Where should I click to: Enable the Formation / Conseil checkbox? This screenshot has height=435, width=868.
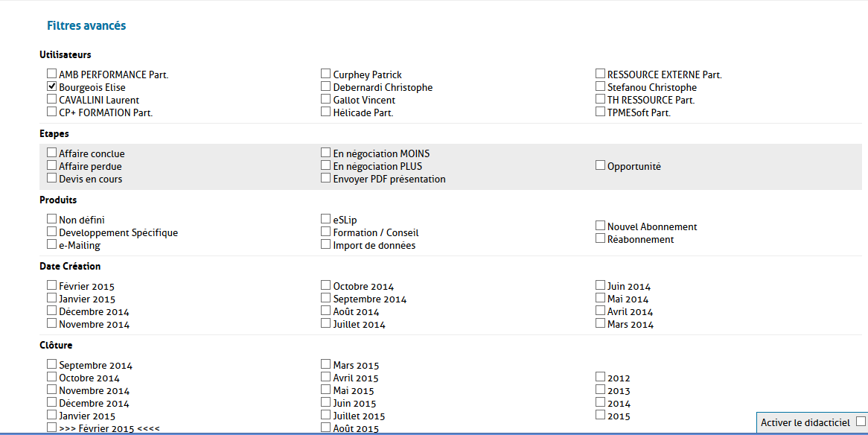pyautogui.click(x=326, y=232)
